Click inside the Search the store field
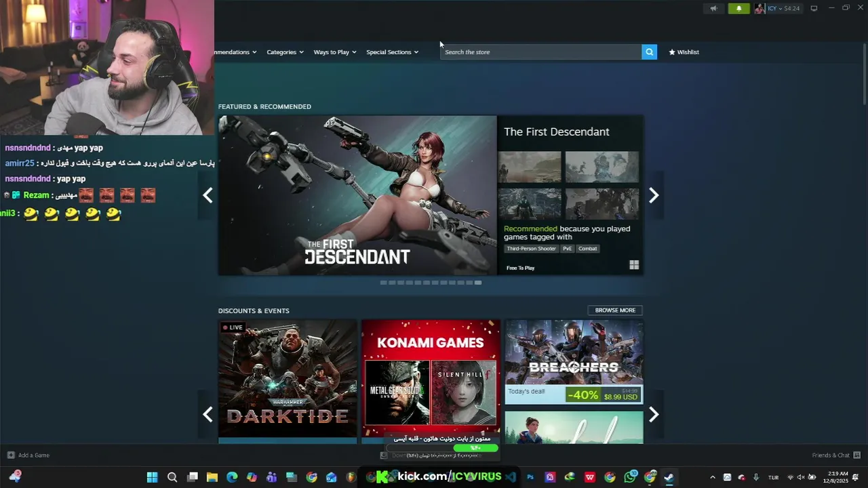Image resolution: width=868 pixels, height=488 pixels. [541, 52]
